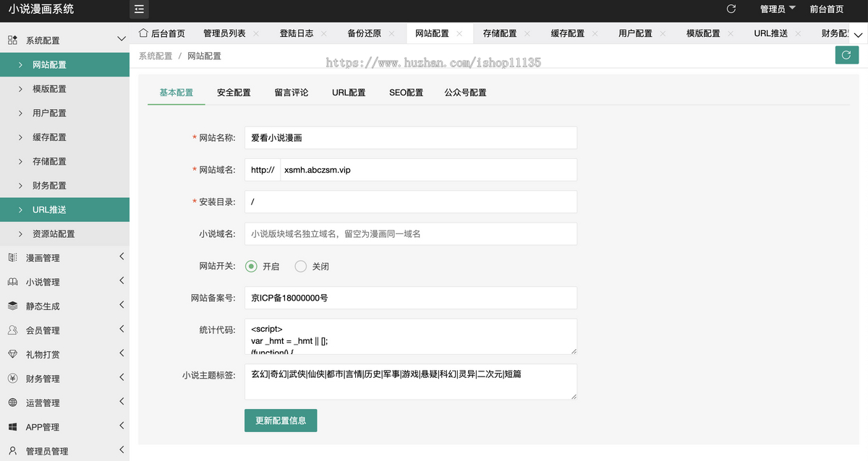
Task: Click the 管理员管理 person icon
Action: tap(12, 451)
